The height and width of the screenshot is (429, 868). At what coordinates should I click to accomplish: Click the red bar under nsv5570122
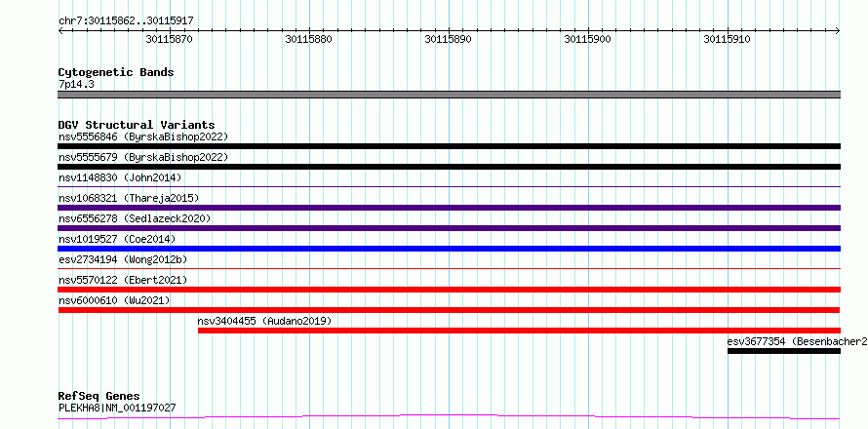click(x=449, y=290)
